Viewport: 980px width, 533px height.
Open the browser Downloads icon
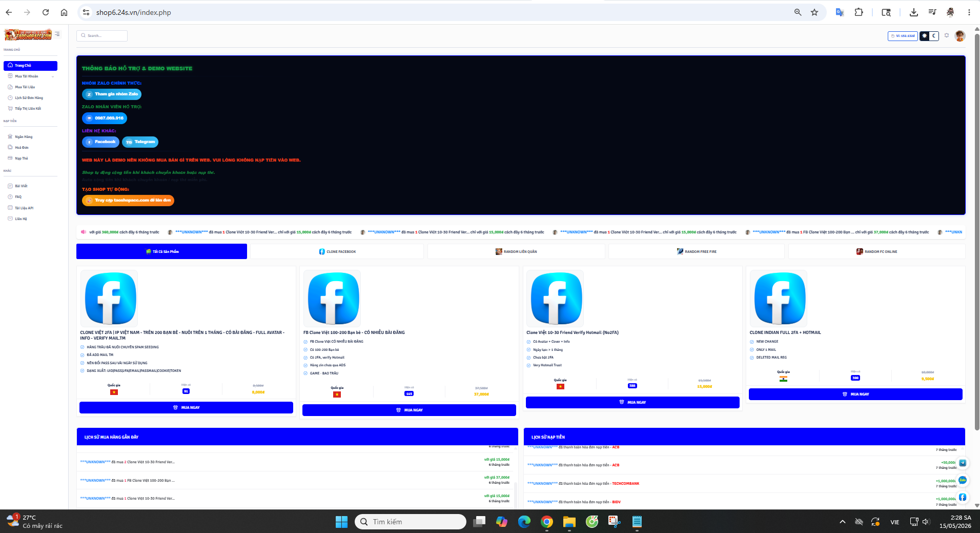913,12
